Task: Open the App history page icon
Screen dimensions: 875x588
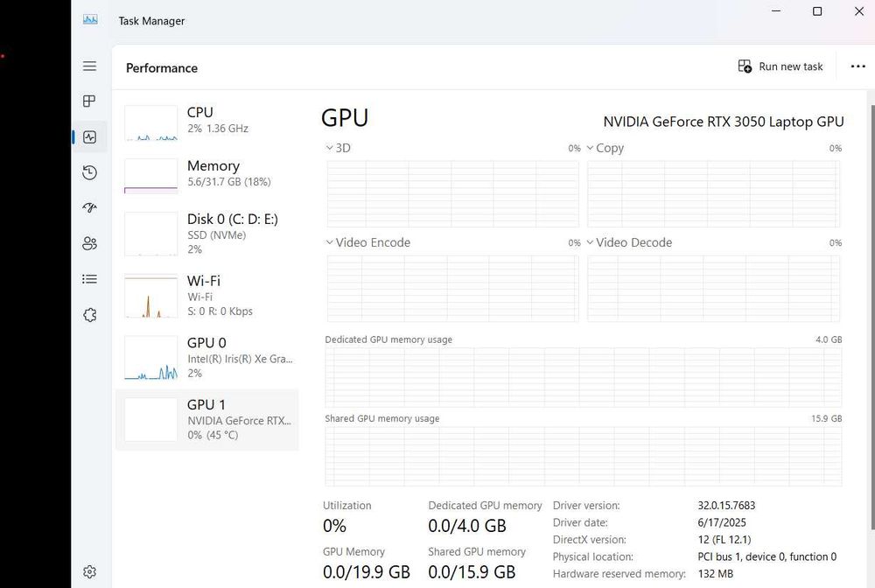Action: [89, 172]
